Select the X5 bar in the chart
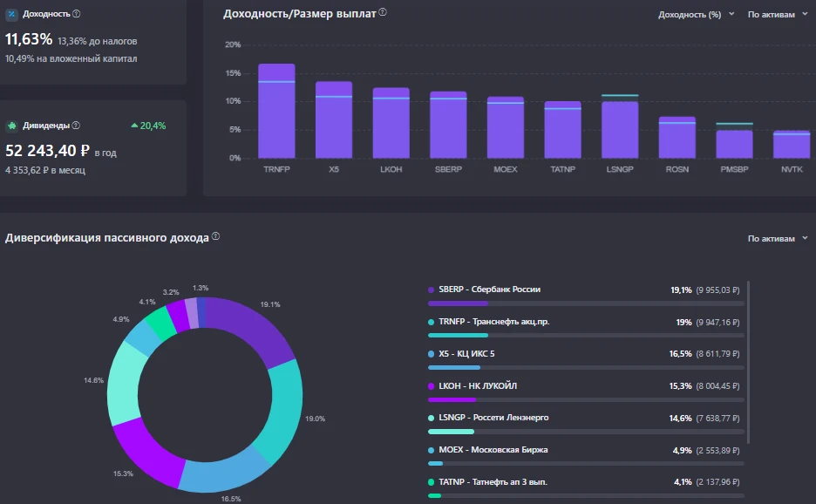This screenshot has width=816, height=504. pyautogui.click(x=334, y=119)
